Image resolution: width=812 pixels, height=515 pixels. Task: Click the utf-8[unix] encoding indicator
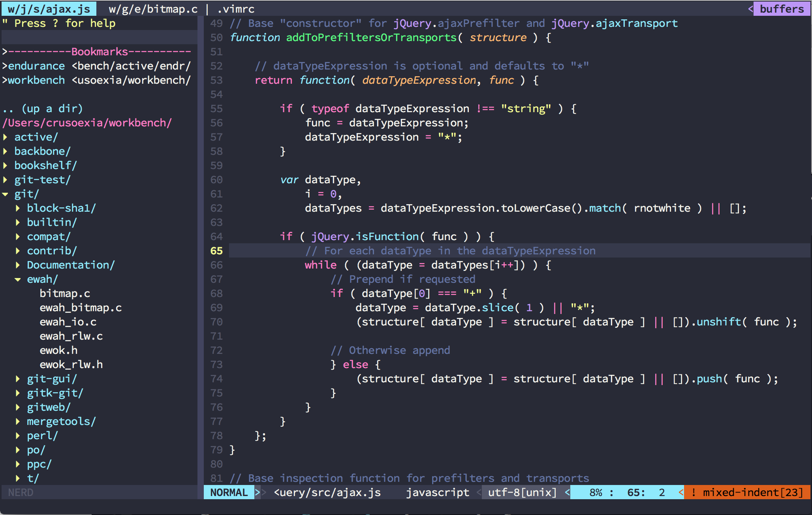tap(522, 492)
